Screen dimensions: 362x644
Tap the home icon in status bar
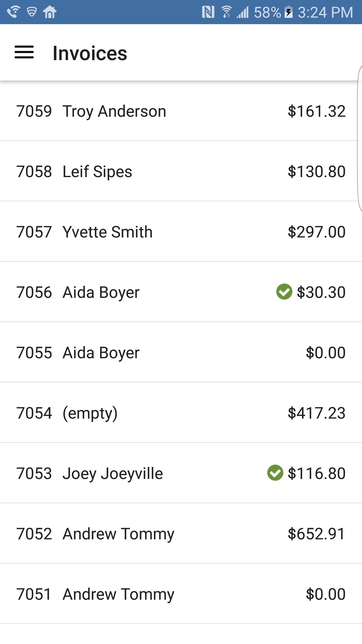[x=50, y=12]
